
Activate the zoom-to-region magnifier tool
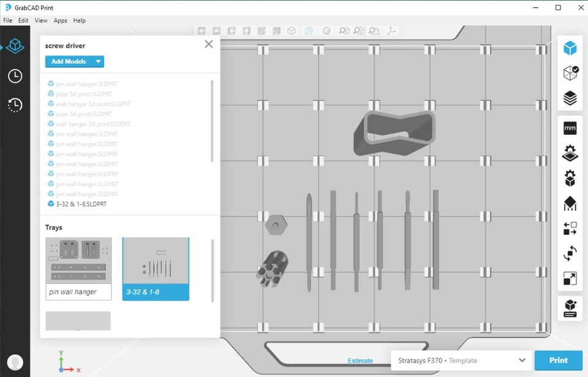[x=374, y=30]
